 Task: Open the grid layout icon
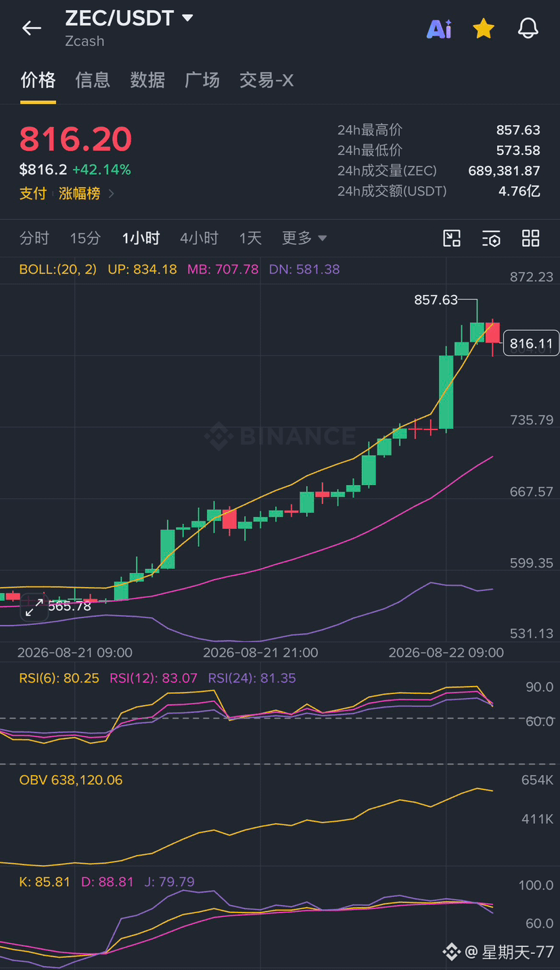(x=531, y=238)
